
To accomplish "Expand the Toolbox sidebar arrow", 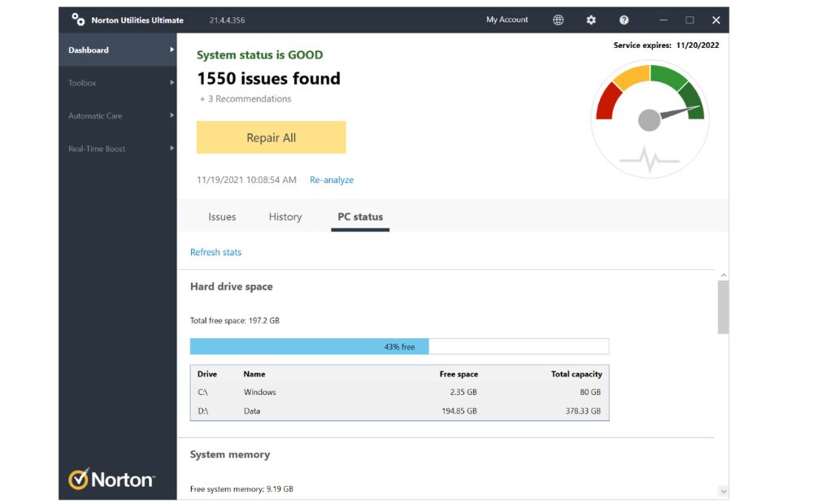I will pyautogui.click(x=172, y=82).
